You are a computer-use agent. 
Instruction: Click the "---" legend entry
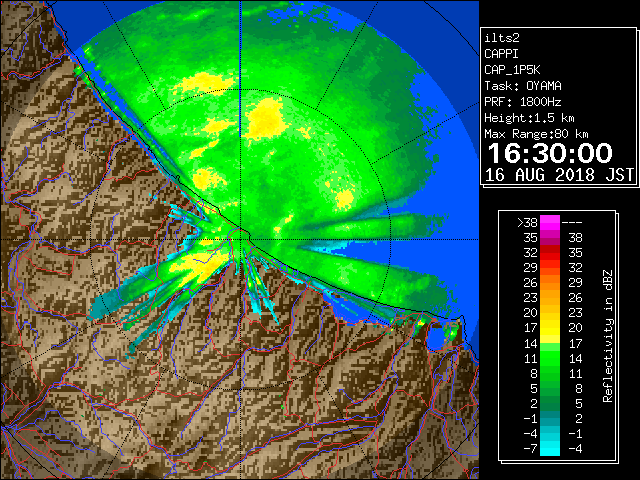click(x=572, y=223)
